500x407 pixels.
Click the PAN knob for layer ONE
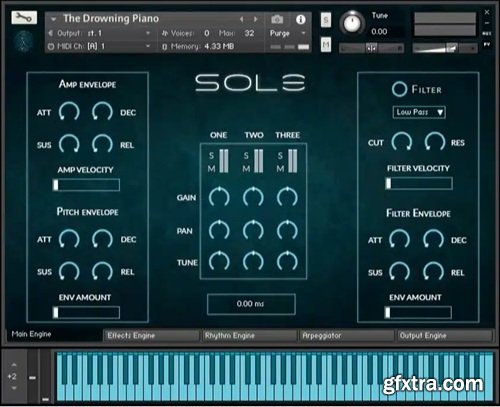coord(219,230)
